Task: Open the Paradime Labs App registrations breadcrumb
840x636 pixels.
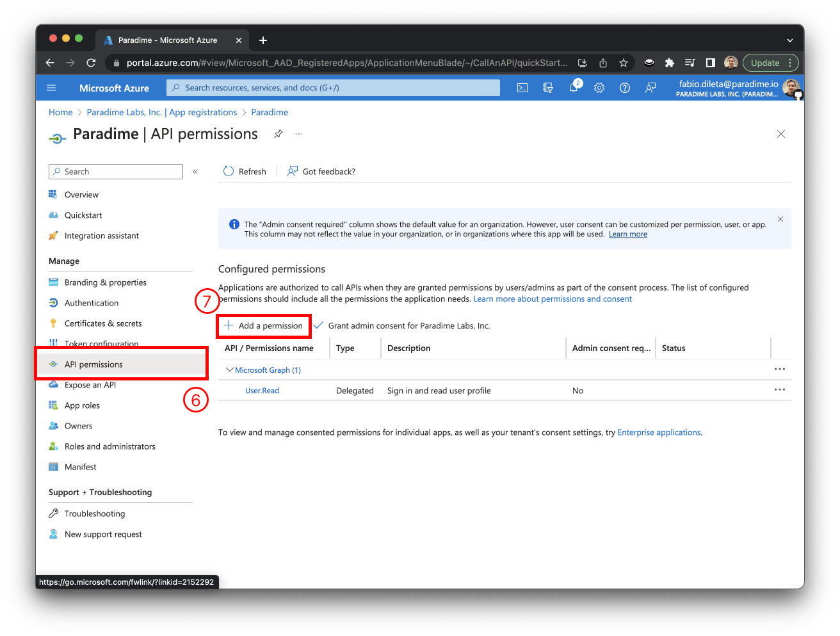Action: click(162, 112)
